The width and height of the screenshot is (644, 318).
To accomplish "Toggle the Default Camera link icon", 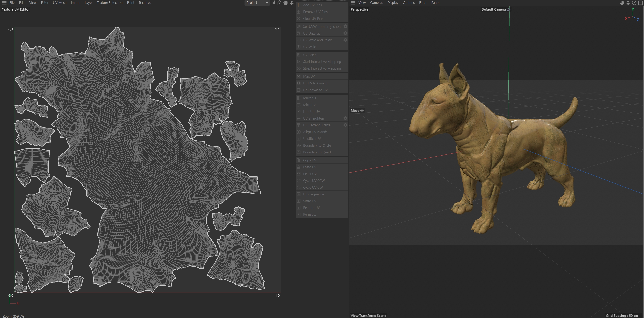I will click(508, 9).
